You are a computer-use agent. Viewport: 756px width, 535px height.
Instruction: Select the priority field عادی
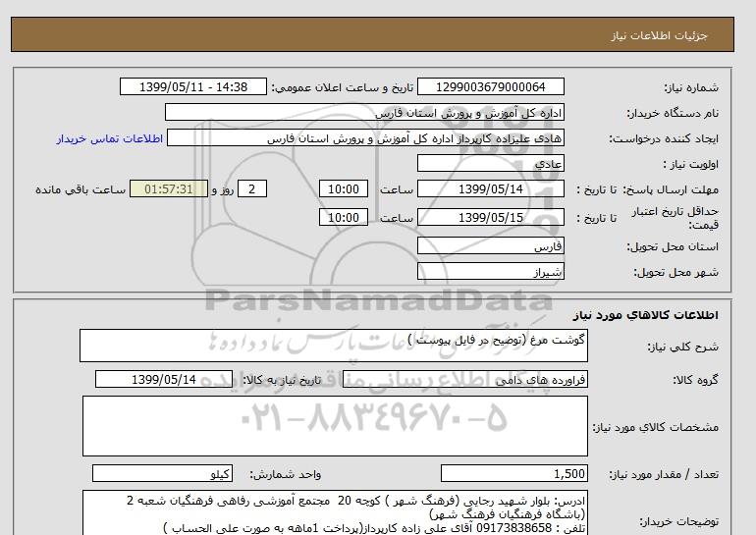coord(490,163)
